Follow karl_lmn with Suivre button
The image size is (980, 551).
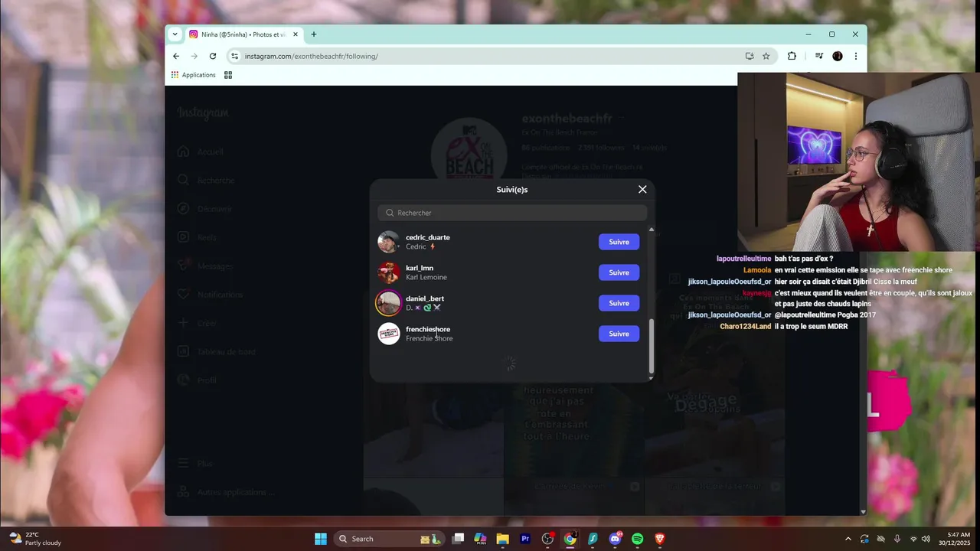tap(619, 272)
